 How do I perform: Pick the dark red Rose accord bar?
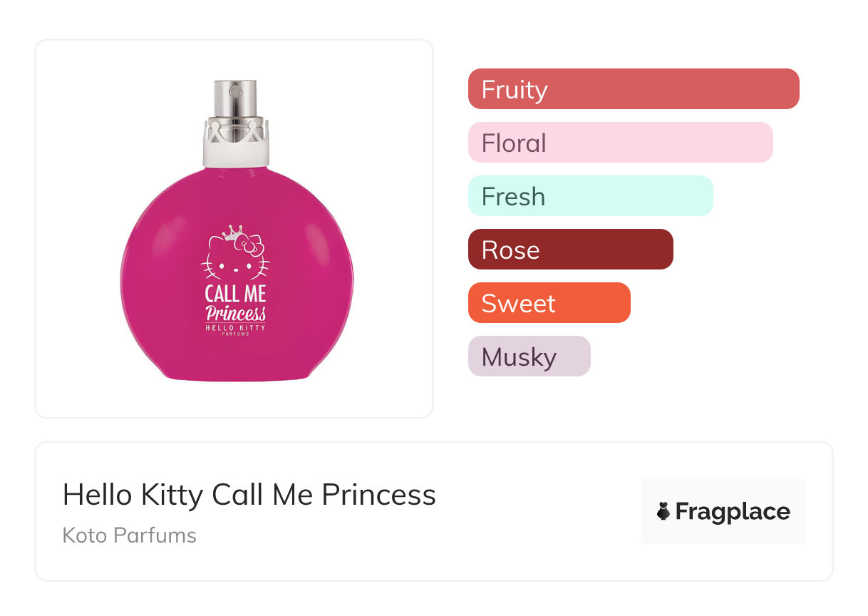pyautogui.click(x=570, y=250)
